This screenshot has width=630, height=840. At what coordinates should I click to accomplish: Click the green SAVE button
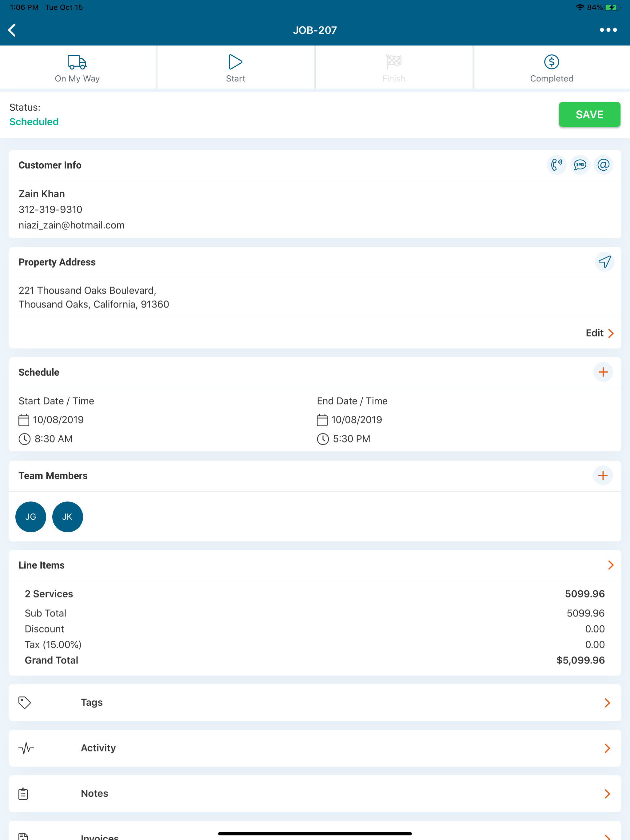pyautogui.click(x=589, y=114)
